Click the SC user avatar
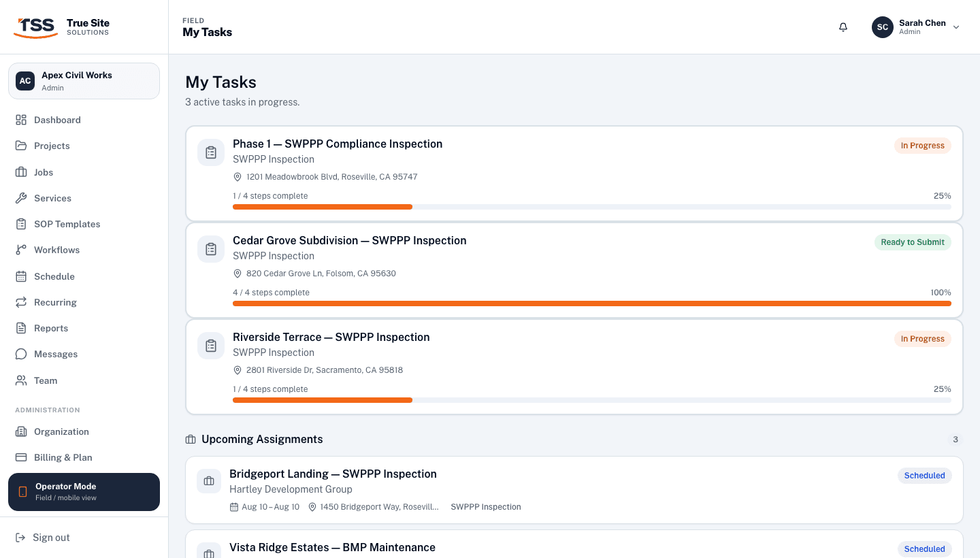This screenshot has width=980, height=558. (x=883, y=27)
